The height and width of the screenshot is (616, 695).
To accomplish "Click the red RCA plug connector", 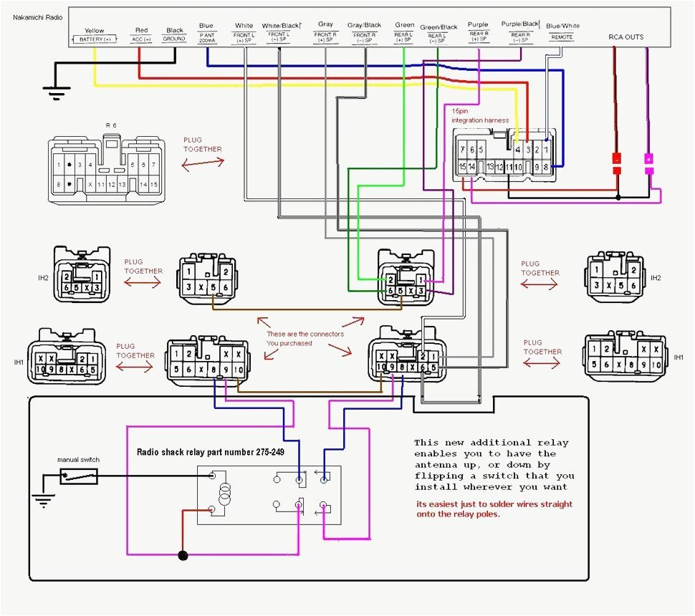I will 616,163.
